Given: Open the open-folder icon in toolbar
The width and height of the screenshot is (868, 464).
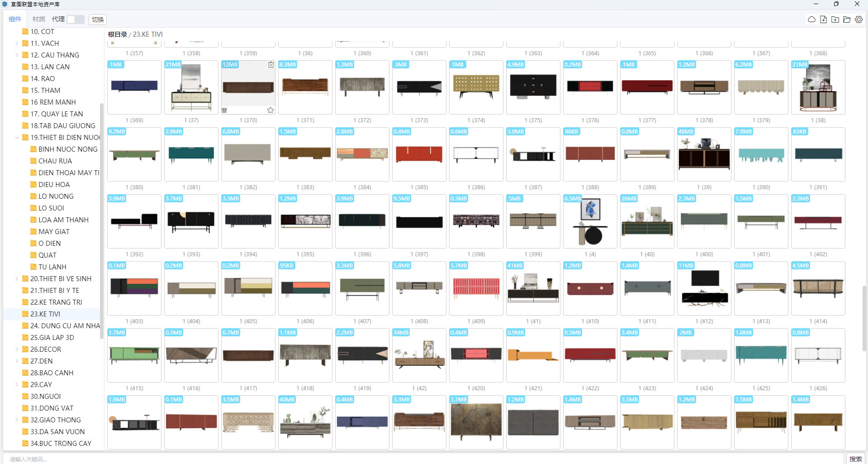Looking at the screenshot, I should (x=847, y=19).
